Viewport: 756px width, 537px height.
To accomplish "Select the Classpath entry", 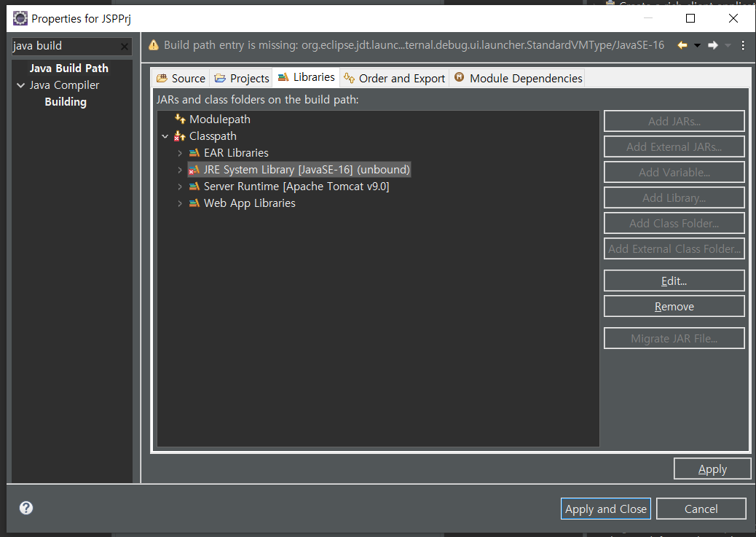I will 213,136.
